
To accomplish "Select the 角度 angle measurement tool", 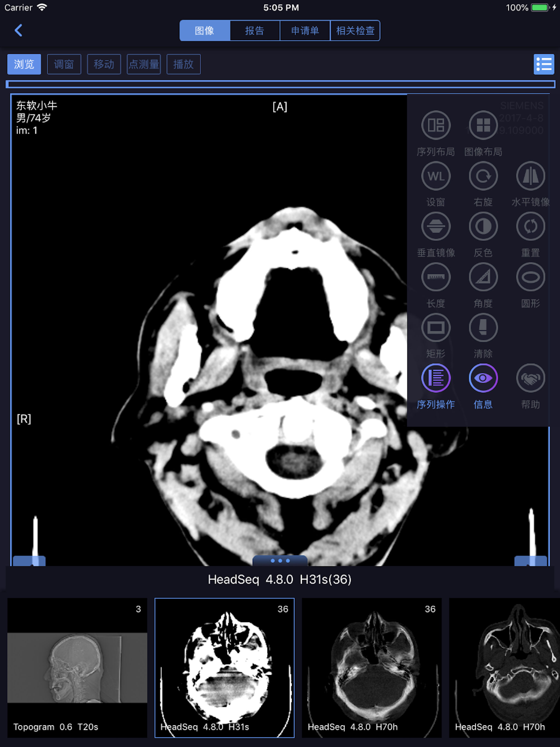I will click(x=483, y=277).
